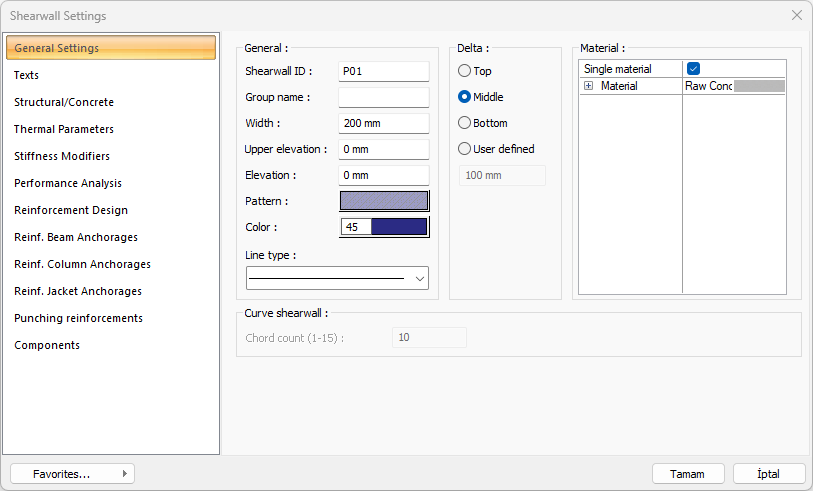The image size is (813, 491).
Task: Click the Shearwall ID input field
Action: (x=383, y=71)
